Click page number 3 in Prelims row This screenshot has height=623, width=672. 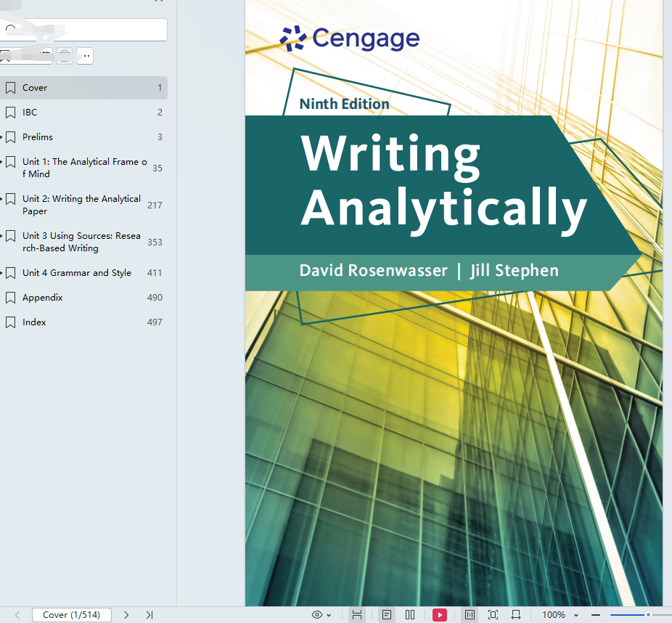click(160, 137)
